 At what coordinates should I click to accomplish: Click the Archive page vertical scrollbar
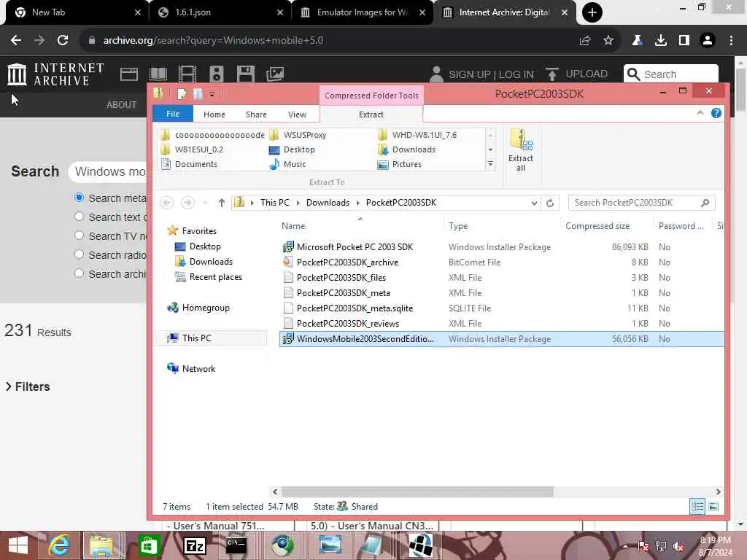click(740, 90)
